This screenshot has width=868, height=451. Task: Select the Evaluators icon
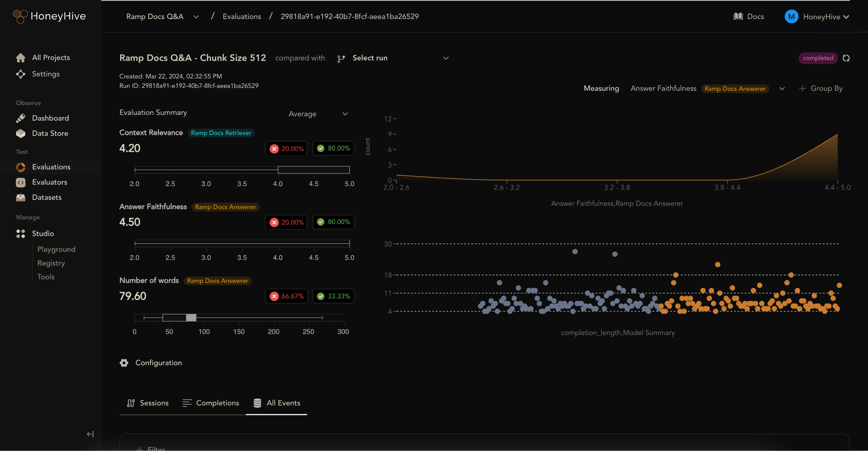pyautogui.click(x=20, y=182)
